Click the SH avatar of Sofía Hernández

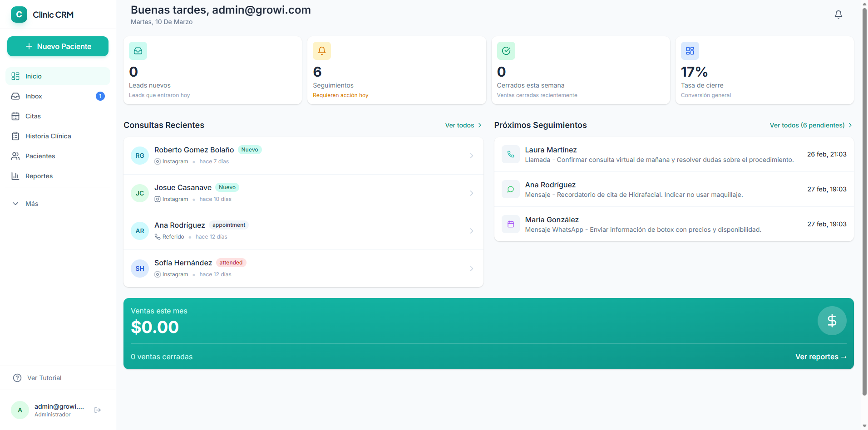click(x=140, y=269)
